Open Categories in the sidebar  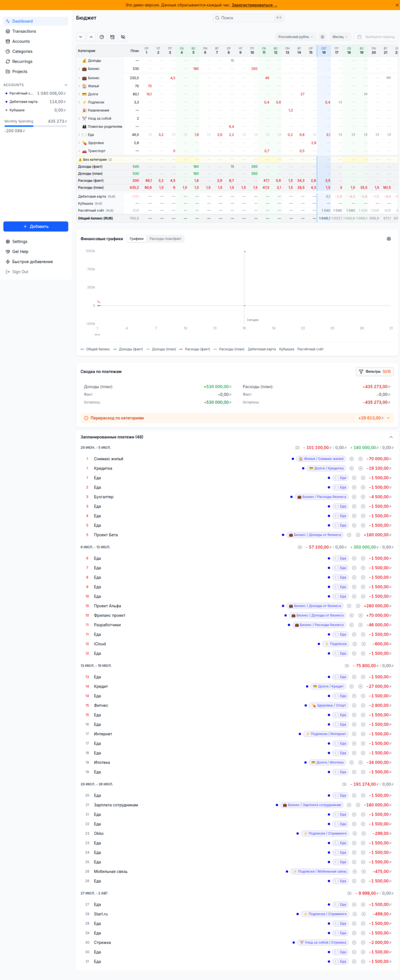[x=35, y=52]
